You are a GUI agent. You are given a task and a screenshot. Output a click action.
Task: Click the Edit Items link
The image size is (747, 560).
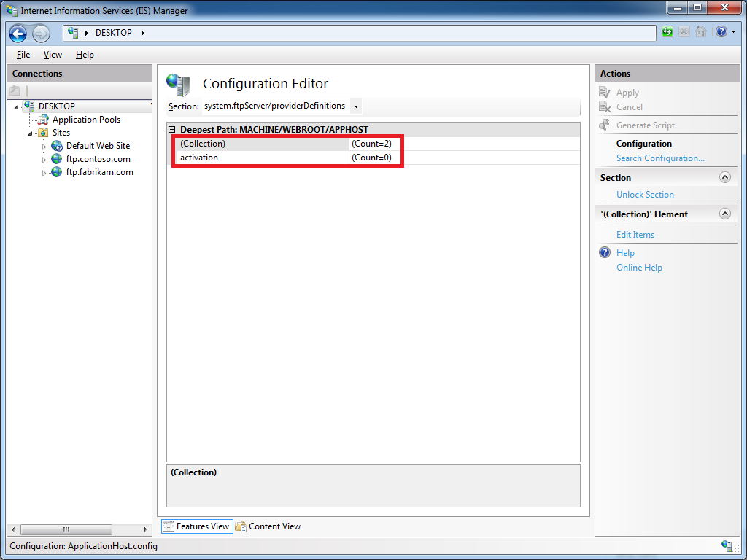click(635, 235)
